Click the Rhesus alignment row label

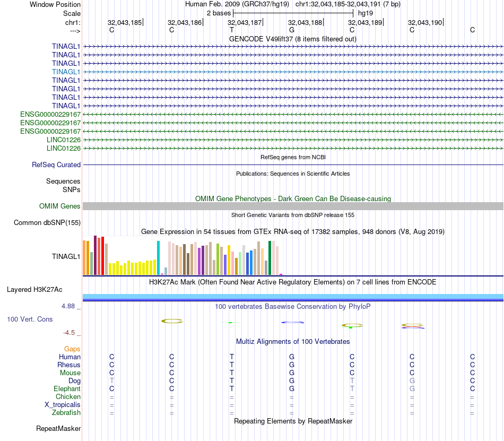[69, 365]
